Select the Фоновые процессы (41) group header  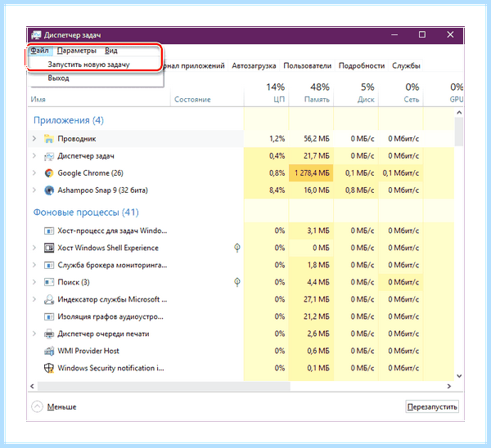click(x=86, y=213)
